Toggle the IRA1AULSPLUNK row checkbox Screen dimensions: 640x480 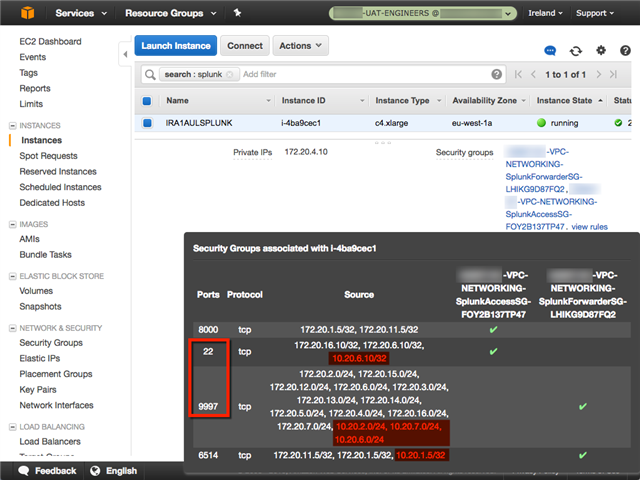click(147, 123)
